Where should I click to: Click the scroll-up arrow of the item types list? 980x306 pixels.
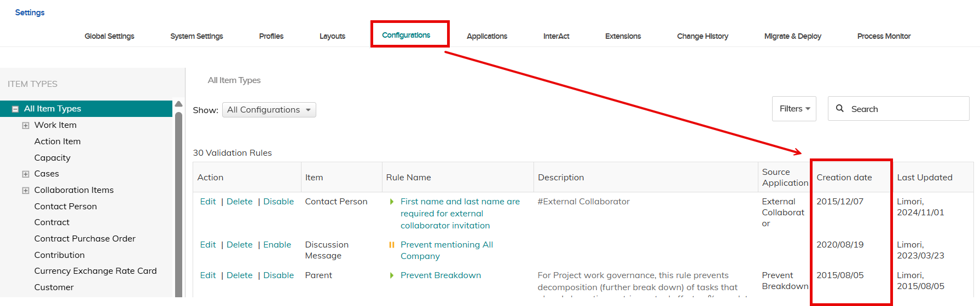click(178, 104)
